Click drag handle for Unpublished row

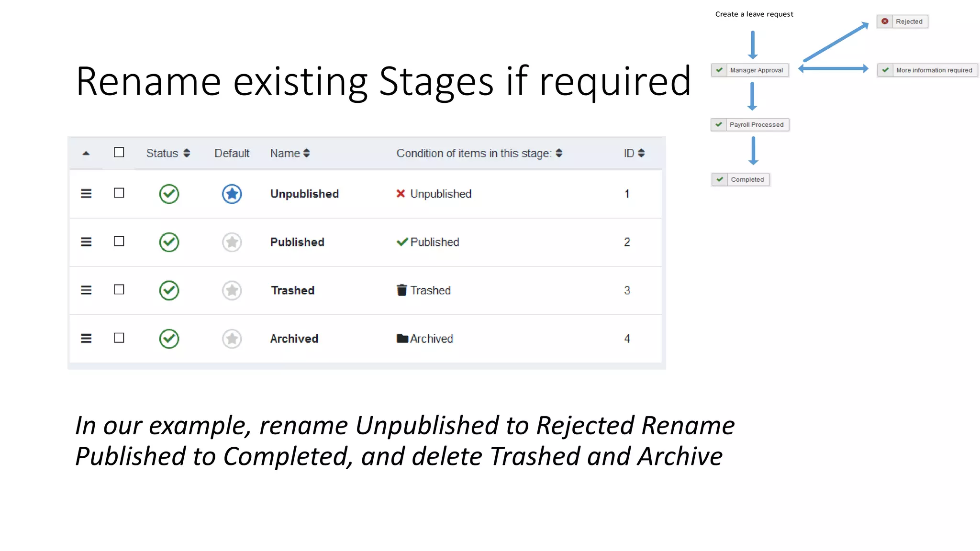(x=86, y=194)
